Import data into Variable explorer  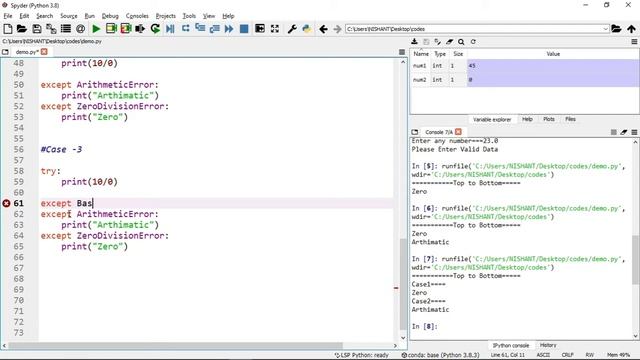[x=414, y=42]
